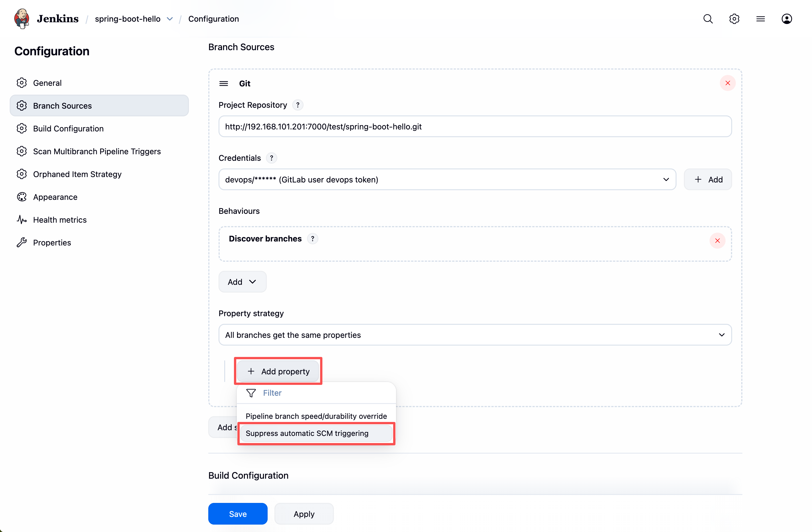Click the Jenkins logo icon

[x=22, y=19]
